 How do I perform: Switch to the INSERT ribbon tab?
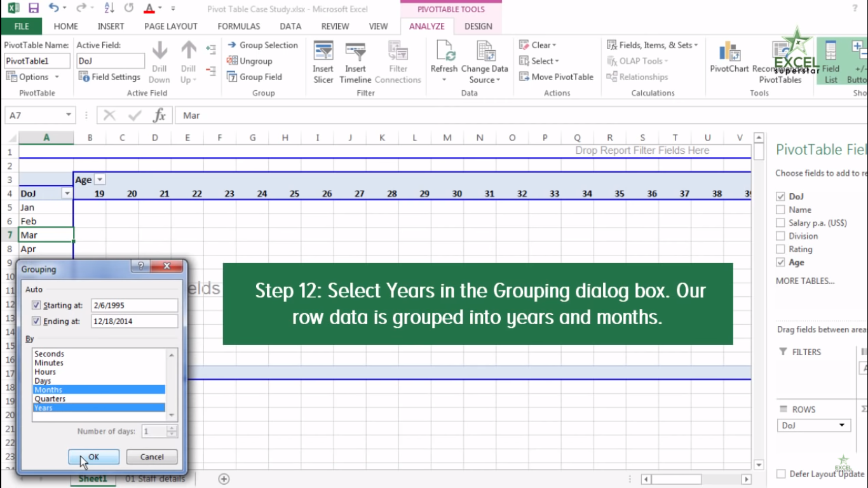[x=111, y=26]
